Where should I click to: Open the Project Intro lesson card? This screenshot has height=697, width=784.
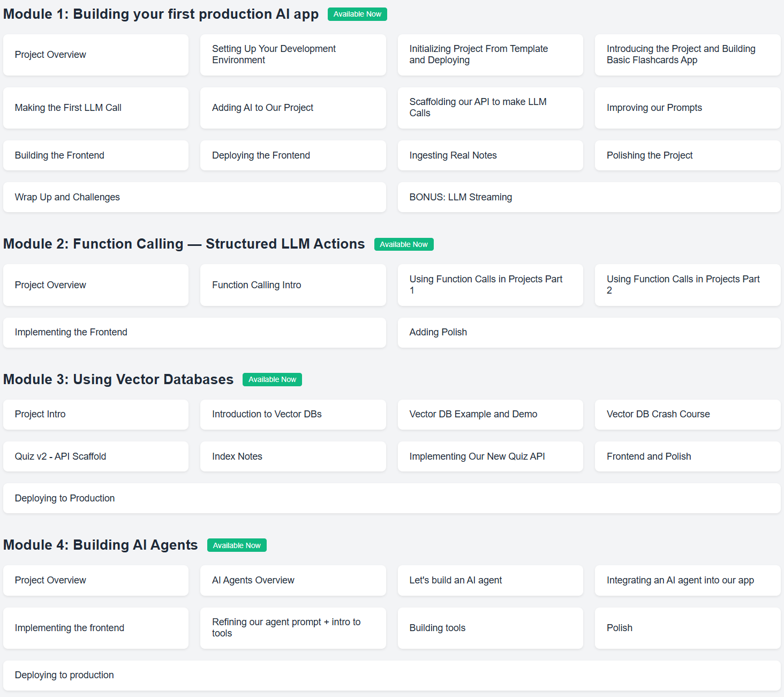click(96, 415)
